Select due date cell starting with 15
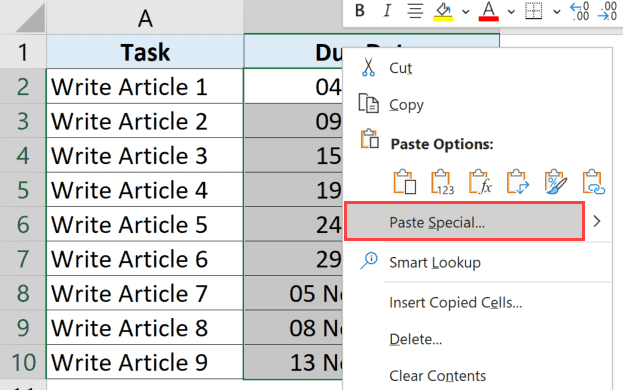This screenshot has height=390, width=623. (293, 155)
